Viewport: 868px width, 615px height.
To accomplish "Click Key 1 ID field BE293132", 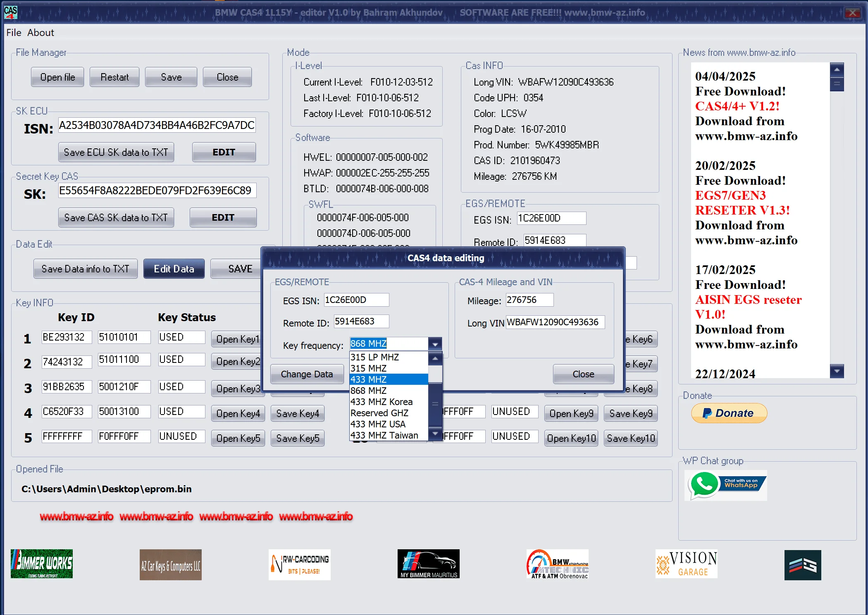I will coord(67,337).
